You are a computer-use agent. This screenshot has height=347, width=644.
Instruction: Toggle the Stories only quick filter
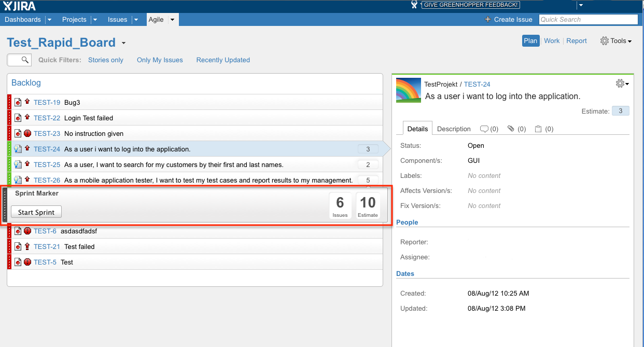tap(106, 60)
